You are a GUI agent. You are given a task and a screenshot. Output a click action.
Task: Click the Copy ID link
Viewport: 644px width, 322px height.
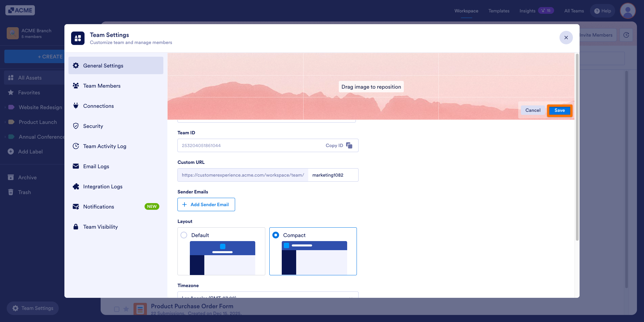[334, 145]
